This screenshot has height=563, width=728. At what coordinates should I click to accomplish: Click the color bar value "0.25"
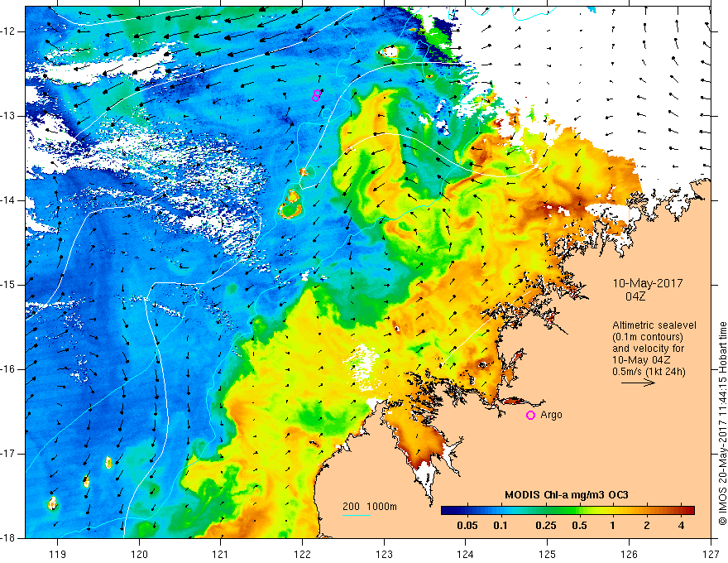(x=546, y=526)
